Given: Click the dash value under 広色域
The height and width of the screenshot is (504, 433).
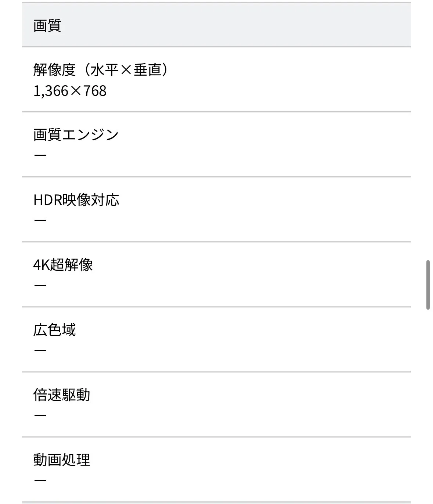Looking at the screenshot, I should (x=40, y=350).
